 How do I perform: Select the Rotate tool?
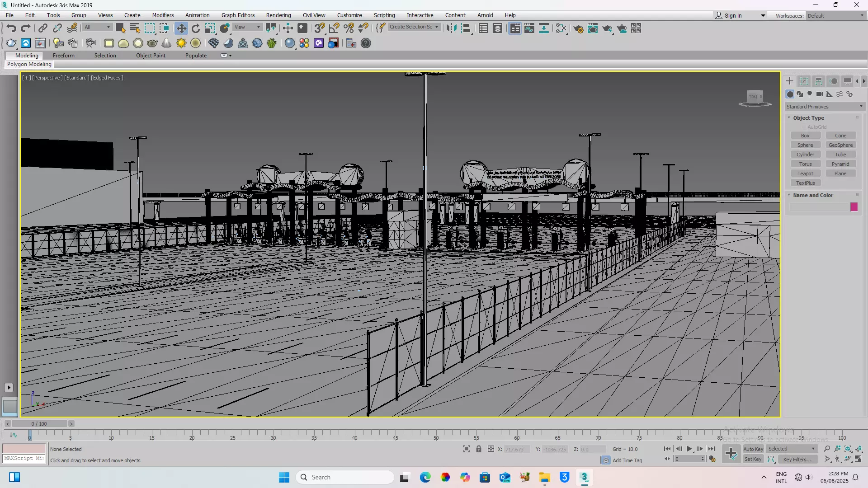pyautogui.click(x=196, y=28)
